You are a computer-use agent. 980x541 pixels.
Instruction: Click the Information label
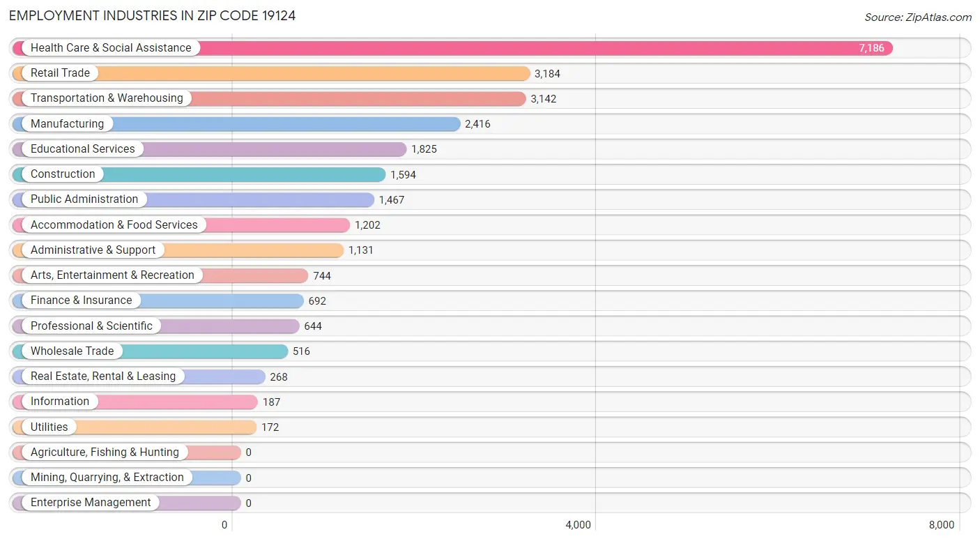click(60, 402)
